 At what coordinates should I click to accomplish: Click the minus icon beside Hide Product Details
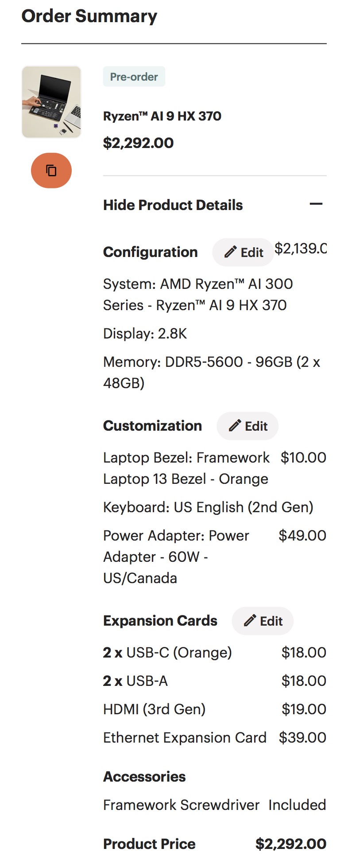click(x=316, y=204)
